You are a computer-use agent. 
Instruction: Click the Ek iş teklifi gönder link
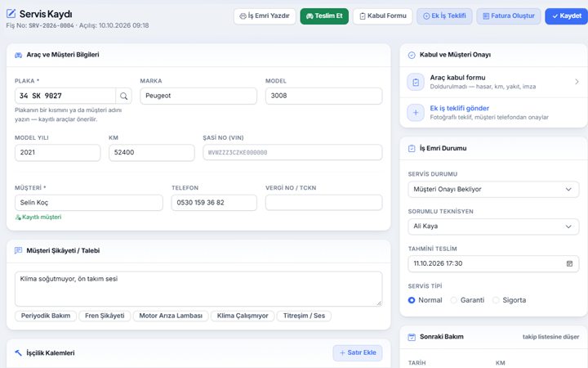click(459, 108)
